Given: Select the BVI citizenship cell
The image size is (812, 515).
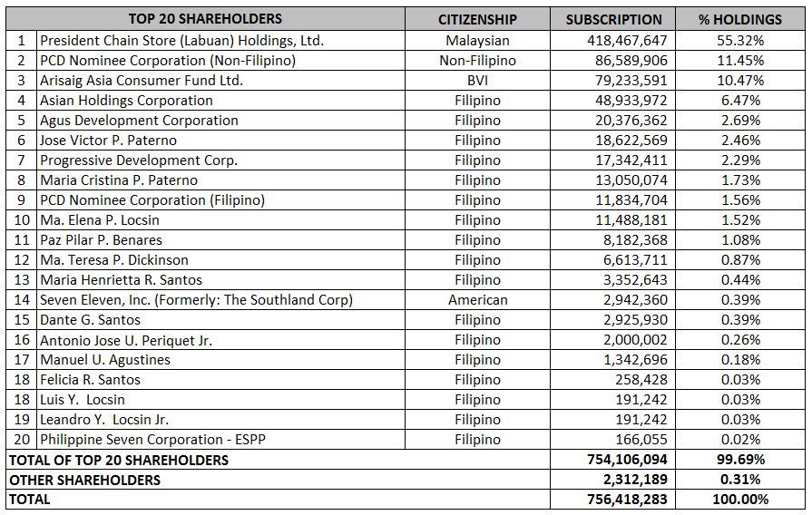Looking at the screenshot, I should [477, 80].
